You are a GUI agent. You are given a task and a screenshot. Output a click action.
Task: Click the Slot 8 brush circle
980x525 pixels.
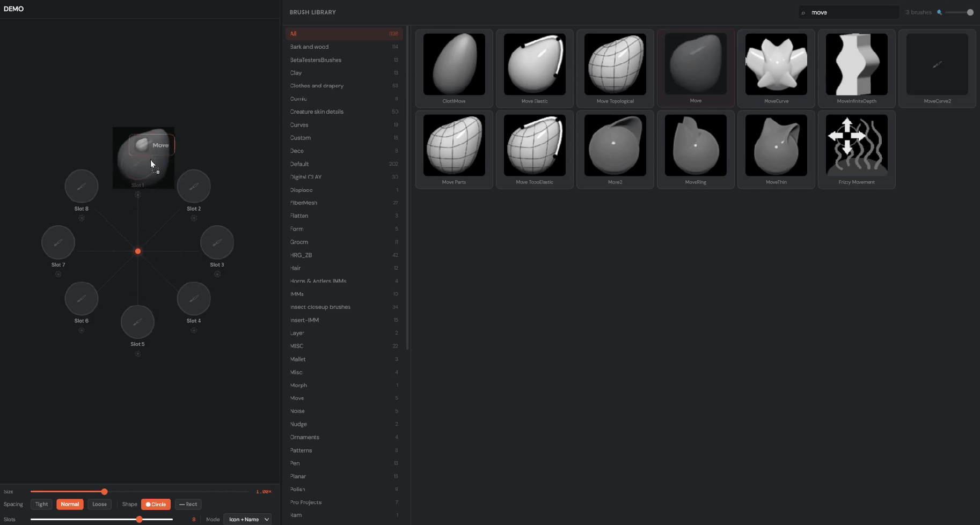pos(82,186)
